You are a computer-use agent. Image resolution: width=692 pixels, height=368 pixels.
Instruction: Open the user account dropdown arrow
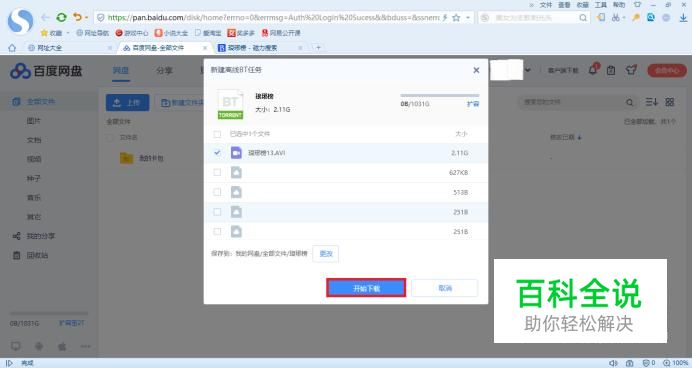(528, 70)
